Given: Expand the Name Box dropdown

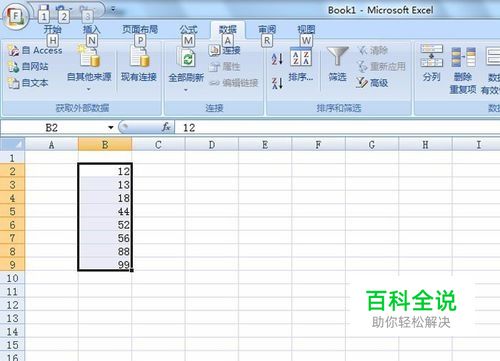Looking at the screenshot, I should pos(111,127).
